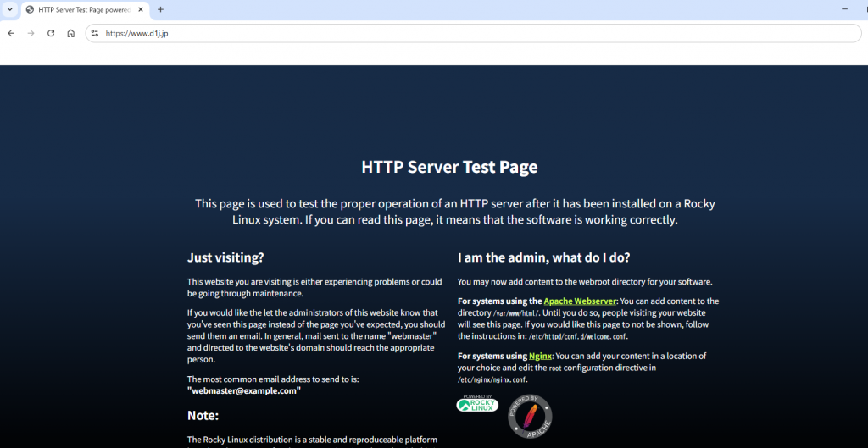
Task: Click the browser Back arrow
Action: point(11,33)
